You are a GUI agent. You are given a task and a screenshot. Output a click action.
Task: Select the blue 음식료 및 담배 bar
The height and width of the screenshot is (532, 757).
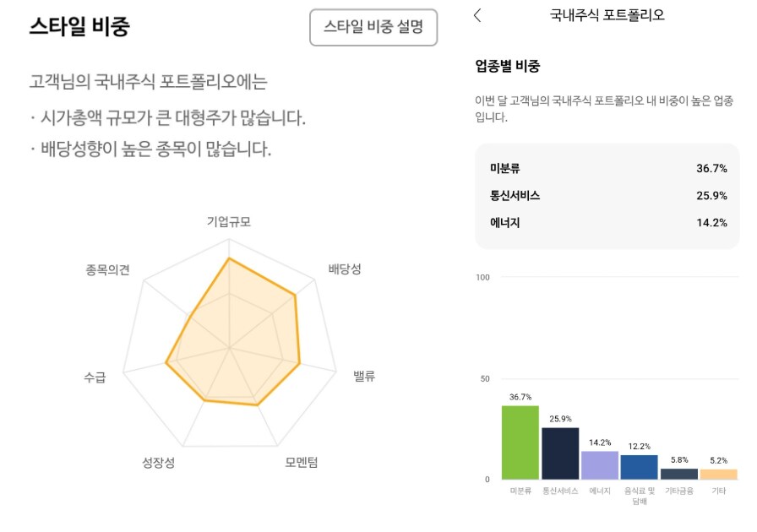pyautogui.click(x=639, y=467)
